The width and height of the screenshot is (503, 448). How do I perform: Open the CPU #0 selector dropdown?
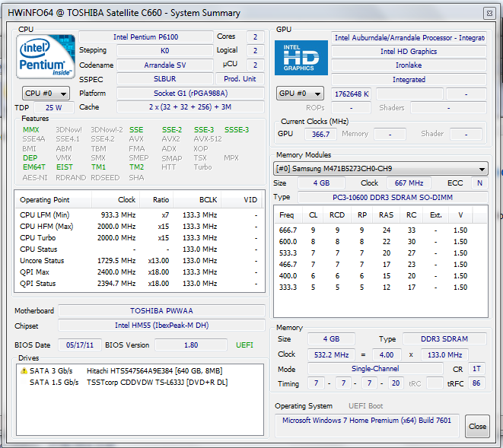click(x=46, y=94)
